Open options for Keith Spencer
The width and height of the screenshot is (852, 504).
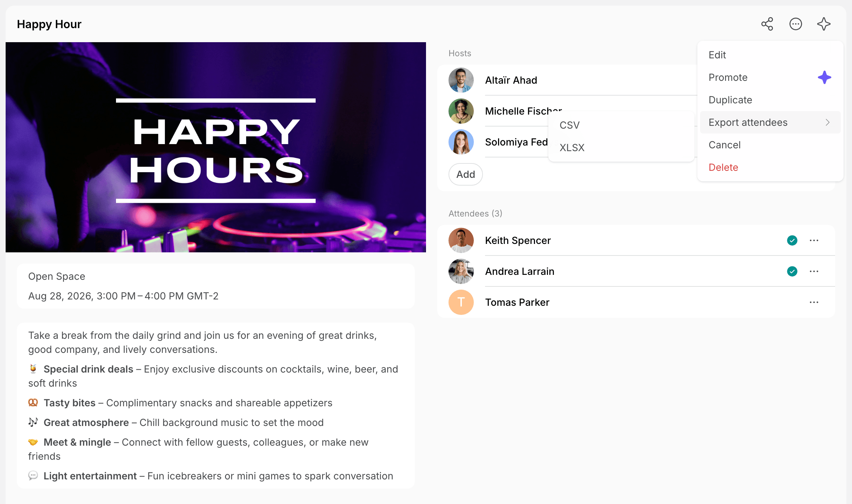click(814, 240)
